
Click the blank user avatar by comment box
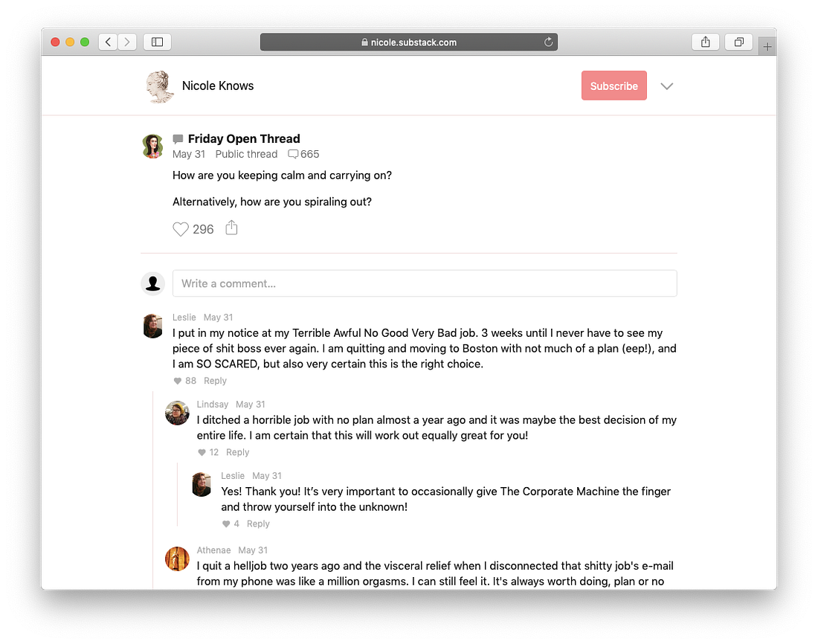coord(153,283)
